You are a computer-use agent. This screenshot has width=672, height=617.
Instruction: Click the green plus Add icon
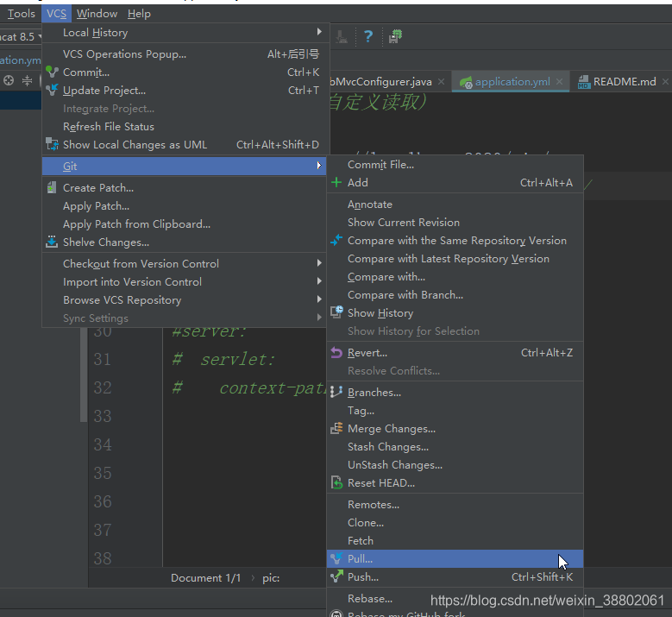336,182
